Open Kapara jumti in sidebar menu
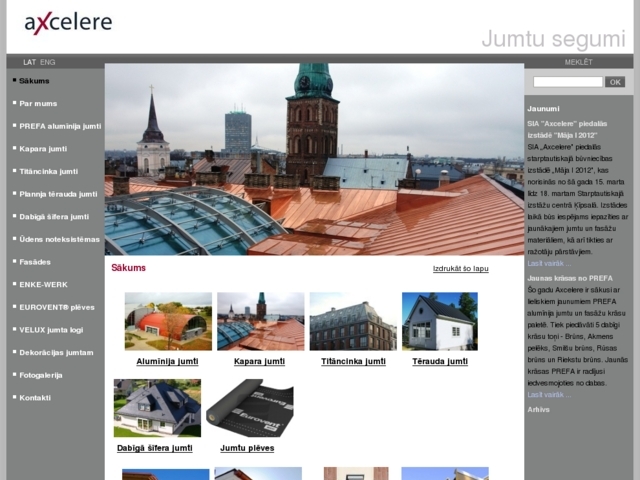Viewport: 640px width, 480px height. (43, 149)
